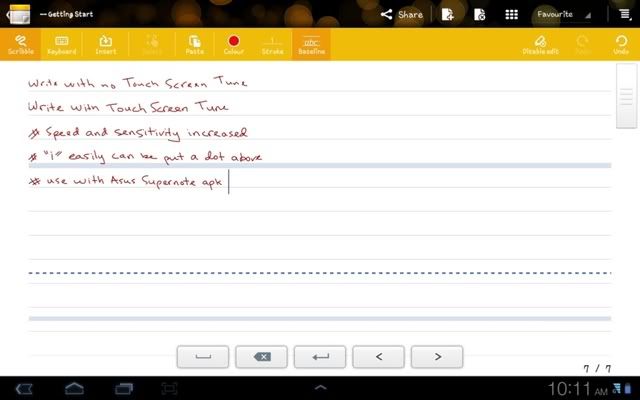Click the Undo icon

[621, 44]
